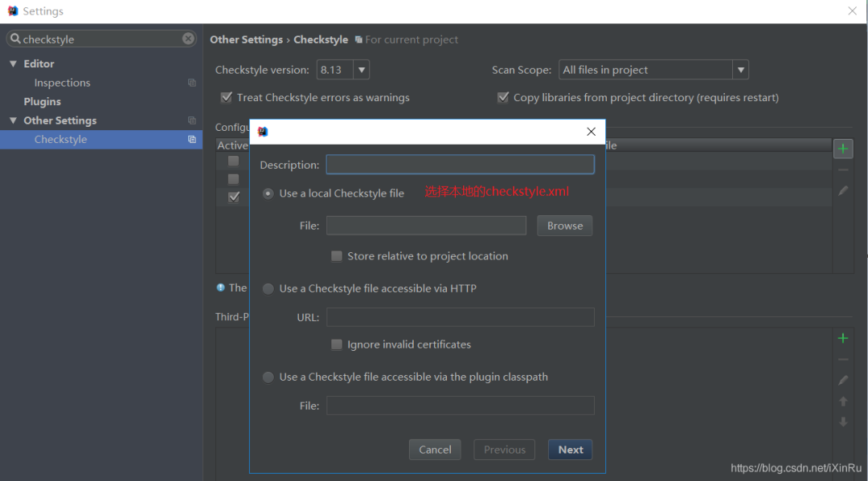Screen dimensions: 868x481
Task: Collapse the Editor tree node
Action: pyautogui.click(x=13, y=63)
